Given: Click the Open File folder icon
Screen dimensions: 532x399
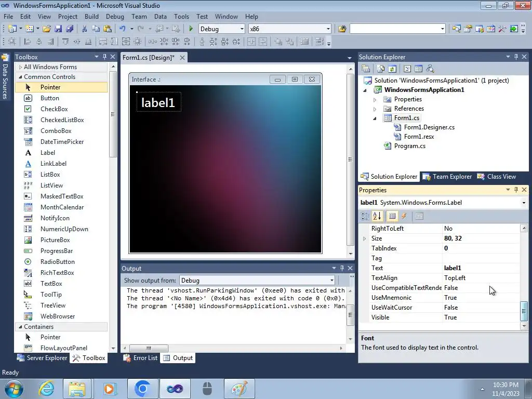Looking at the screenshot, I should (x=46, y=29).
